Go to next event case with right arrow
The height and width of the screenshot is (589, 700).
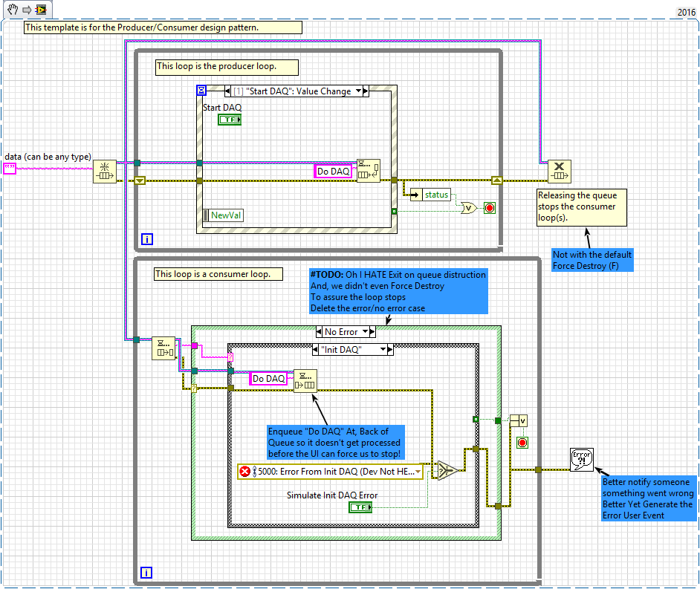point(366,91)
